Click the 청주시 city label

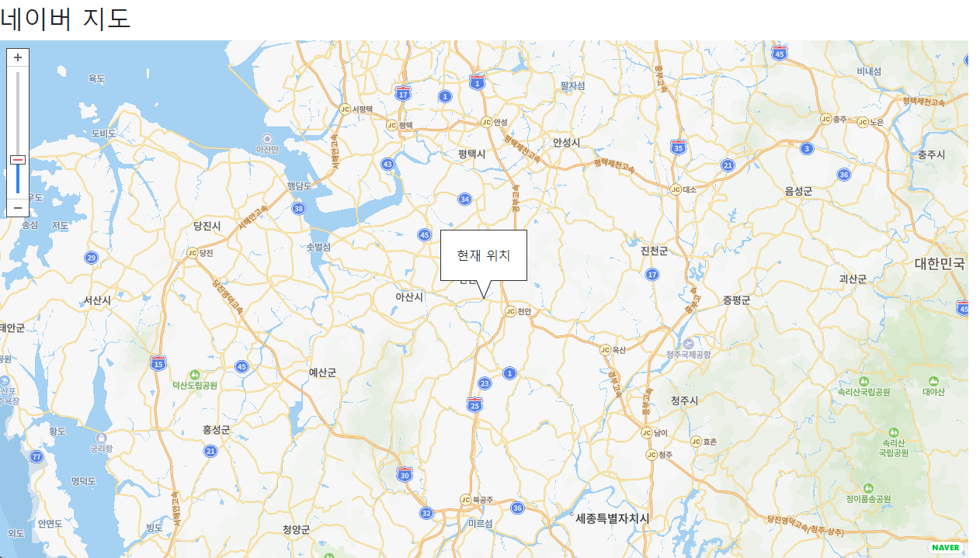(x=684, y=400)
